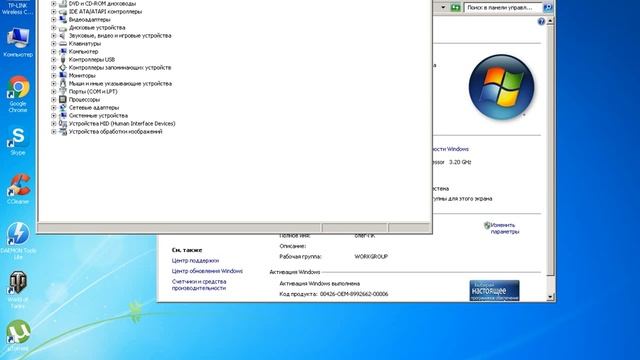
Task: Open the Центр обновления Windows link
Action: [207, 271]
